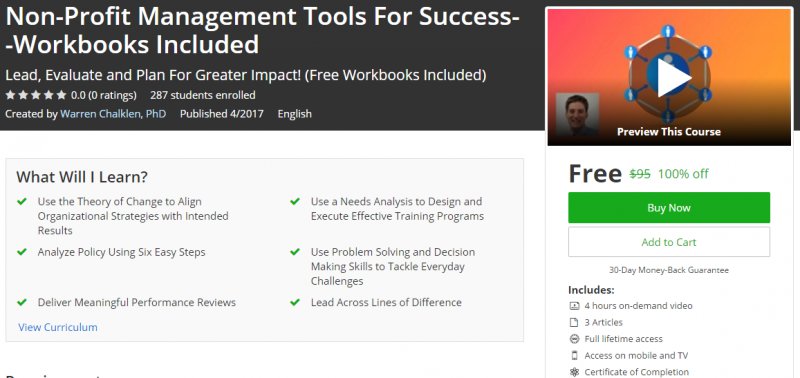Open Warren Chalklen, PhD instructor profile
Image resolution: width=800 pixels, height=378 pixels.
coord(113,114)
